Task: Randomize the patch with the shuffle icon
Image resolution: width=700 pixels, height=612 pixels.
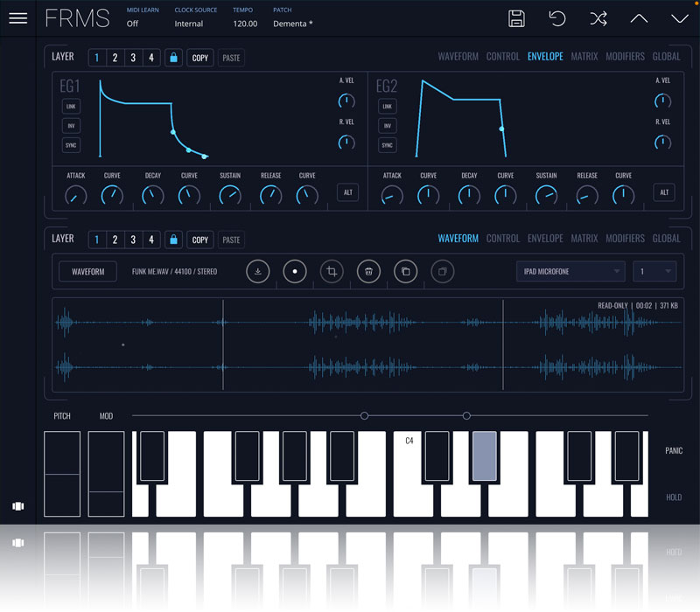Action: [x=598, y=18]
